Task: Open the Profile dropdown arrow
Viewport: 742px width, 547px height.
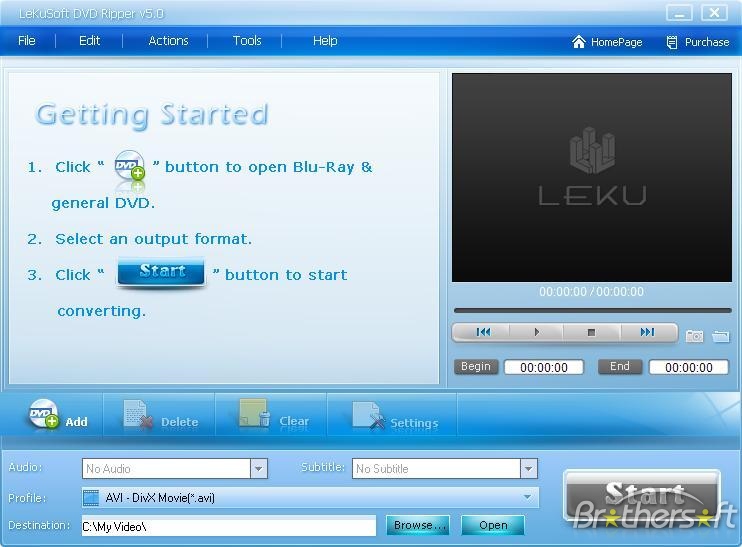Action: pyautogui.click(x=527, y=497)
